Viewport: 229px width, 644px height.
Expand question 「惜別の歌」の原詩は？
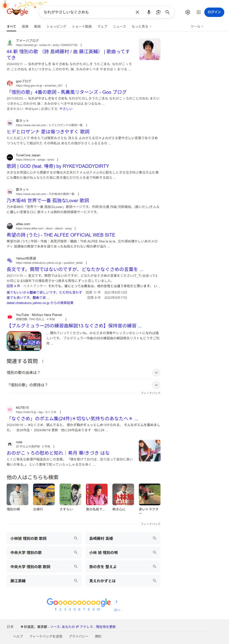[x=83, y=385]
